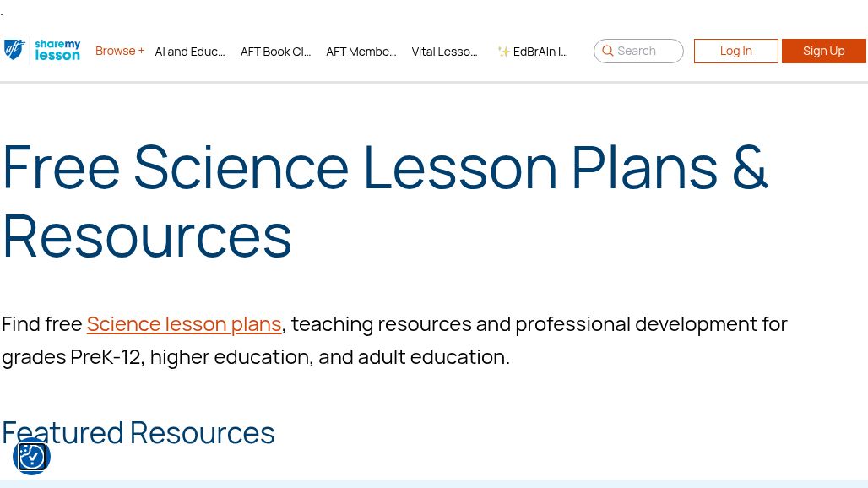Open the Vital Lessons menu item
Image resolution: width=868 pixels, height=488 pixels.
tap(444, 52)
